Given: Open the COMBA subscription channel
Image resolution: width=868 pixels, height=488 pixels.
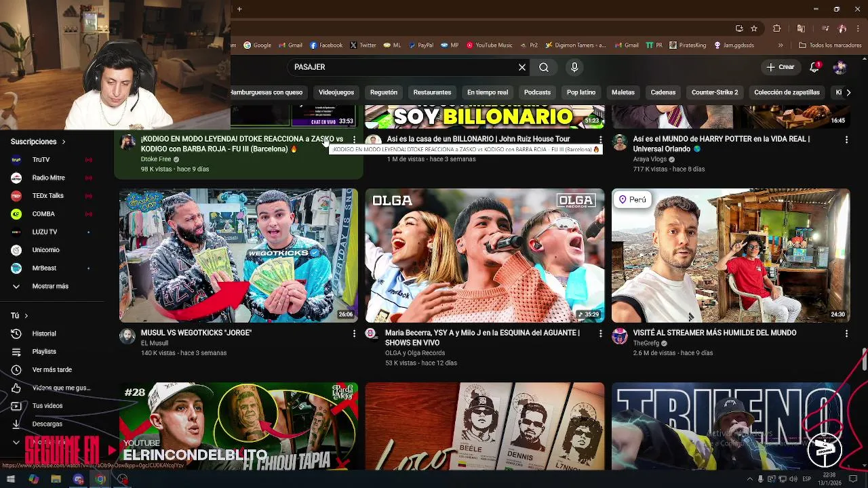Looking at the screenshot, I should [52, 213].
